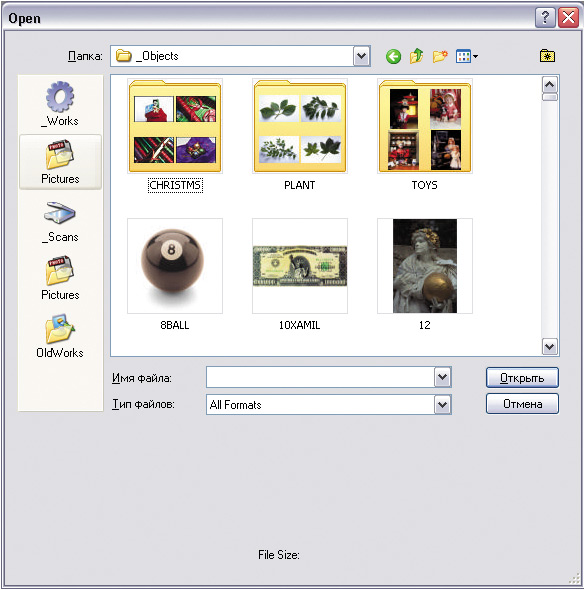Click the 8BALL file name label
Viewport: 584px width, 590px height.
point(175,325)
